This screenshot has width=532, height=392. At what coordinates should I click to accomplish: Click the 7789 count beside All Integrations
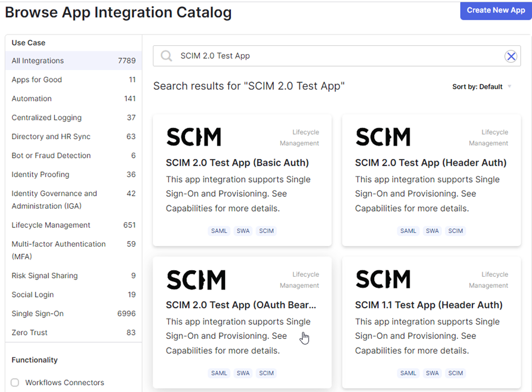(x=127, y=61)
